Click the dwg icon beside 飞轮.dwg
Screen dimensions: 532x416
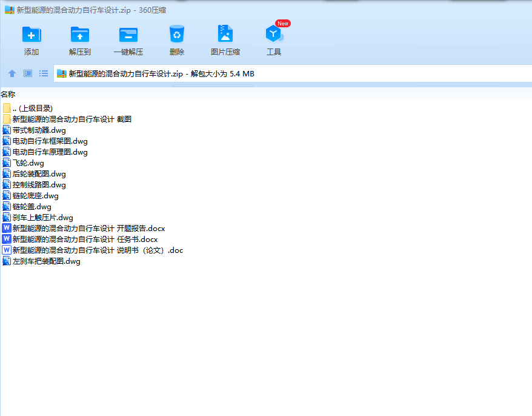[7, 163]
